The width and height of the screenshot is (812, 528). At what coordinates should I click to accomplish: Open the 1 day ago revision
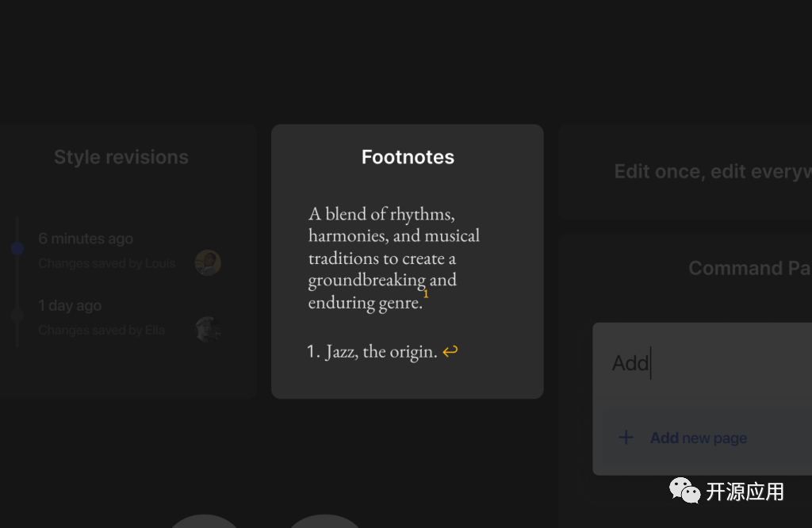coord(70,305)
